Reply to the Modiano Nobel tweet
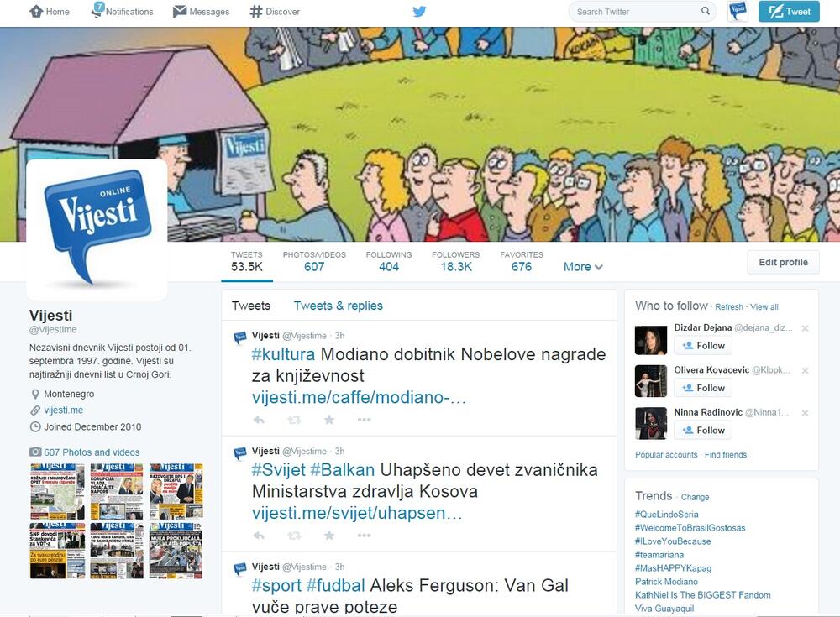 coord(259,420)
